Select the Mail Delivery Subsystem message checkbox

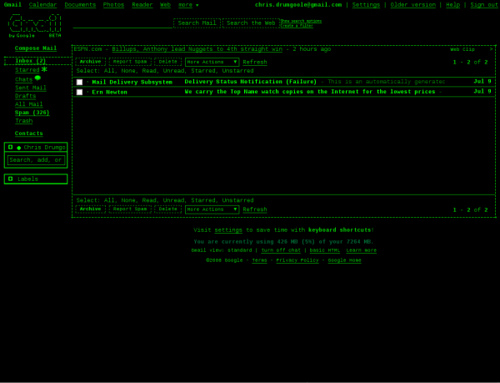79,82
